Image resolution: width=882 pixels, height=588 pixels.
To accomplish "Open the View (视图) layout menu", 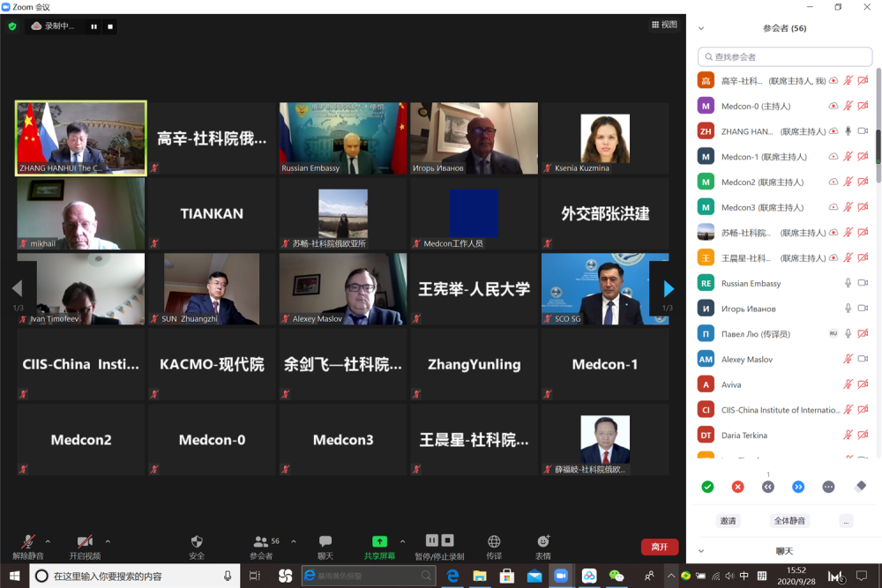I will 664,25.
